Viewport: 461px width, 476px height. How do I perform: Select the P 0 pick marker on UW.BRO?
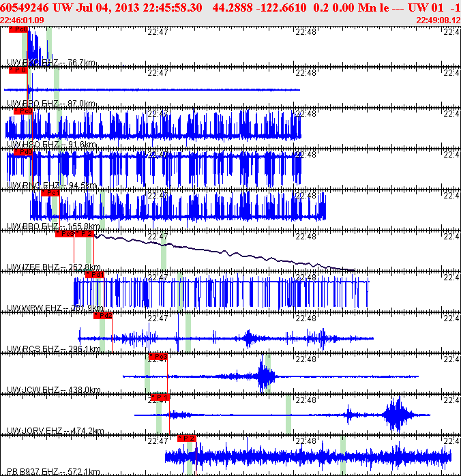[x=18, y=70]
